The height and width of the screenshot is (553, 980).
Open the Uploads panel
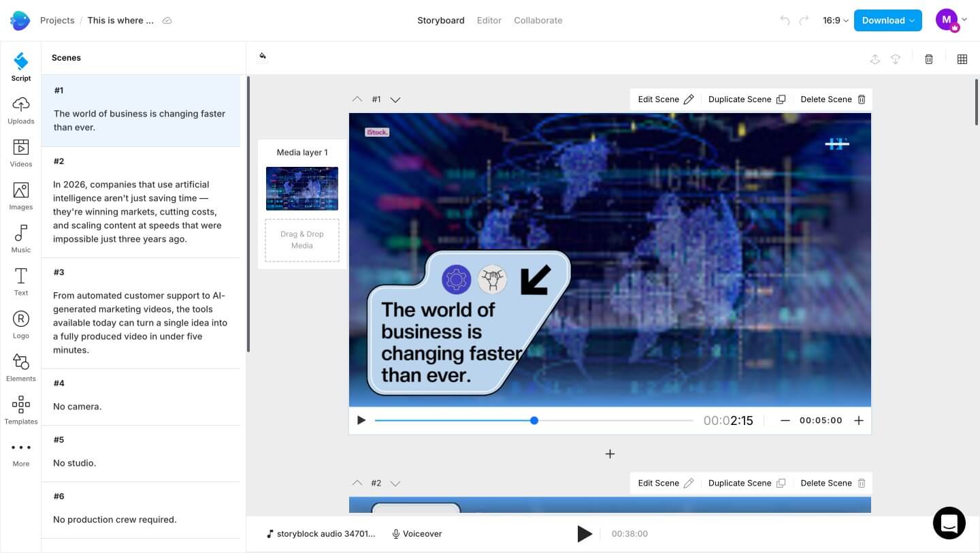tap(21, 110)
